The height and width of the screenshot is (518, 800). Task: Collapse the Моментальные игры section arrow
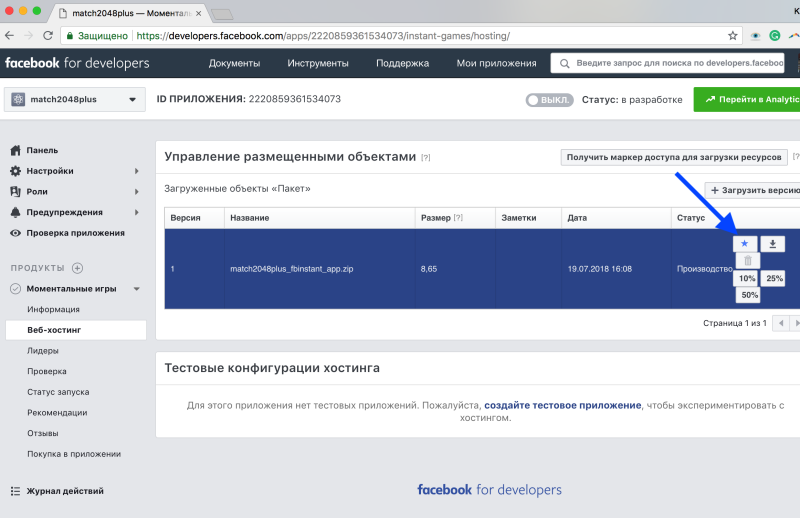point(137,289)
